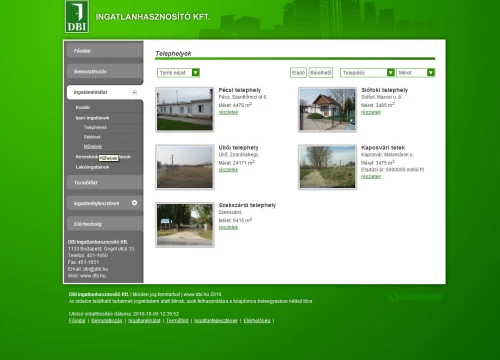Open the Természet sidebar menu item

(105, 183)
